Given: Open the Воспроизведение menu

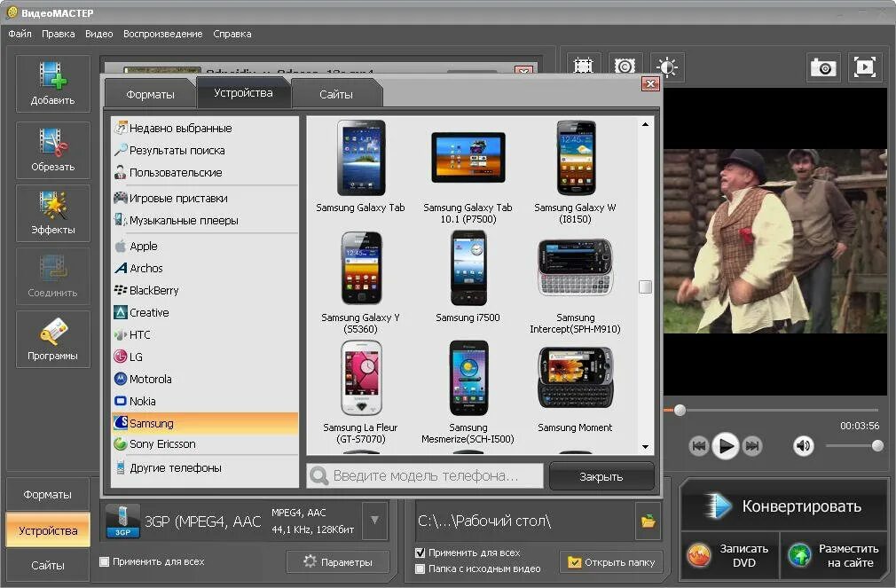Looking at the screenshot, I should (x=163, y=34).
